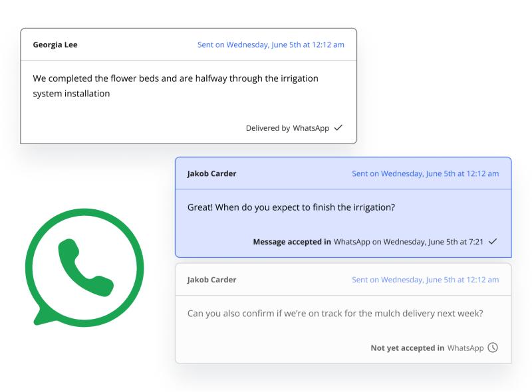Screen dimensions: 532x392
Task: Click the "Great! When do you expect" message text
Action: 291,207
